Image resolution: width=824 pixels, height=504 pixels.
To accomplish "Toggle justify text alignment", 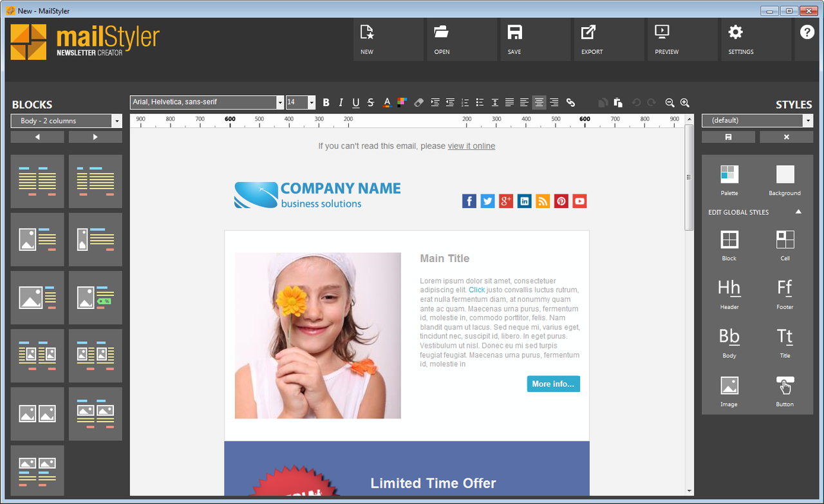I will [x=510, y=102].
